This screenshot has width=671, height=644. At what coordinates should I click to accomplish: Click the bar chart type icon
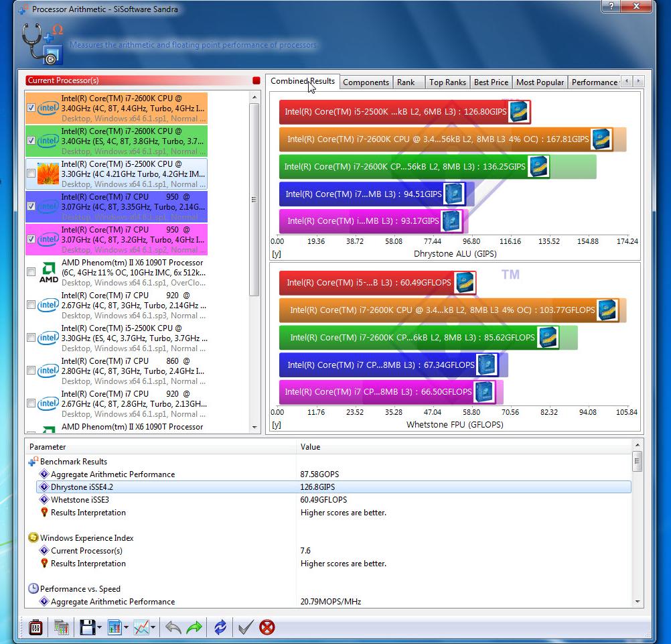click(115, 628)
